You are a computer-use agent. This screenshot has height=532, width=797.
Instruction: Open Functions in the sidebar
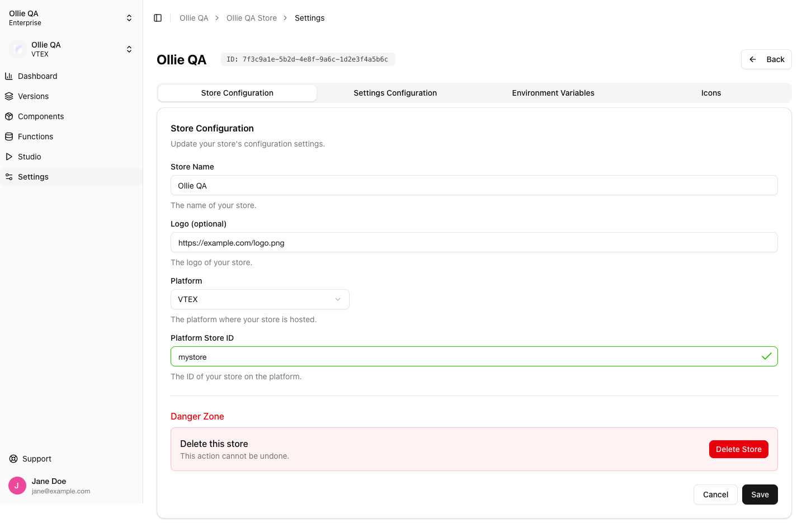[72, 136]
